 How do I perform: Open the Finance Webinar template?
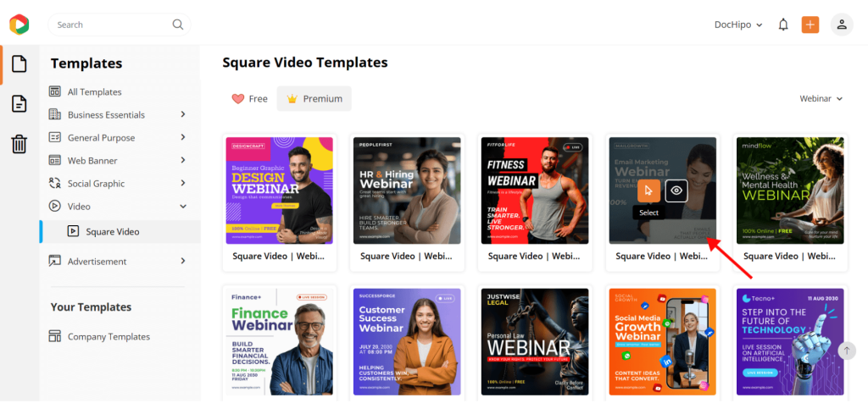tap(280, 342)
